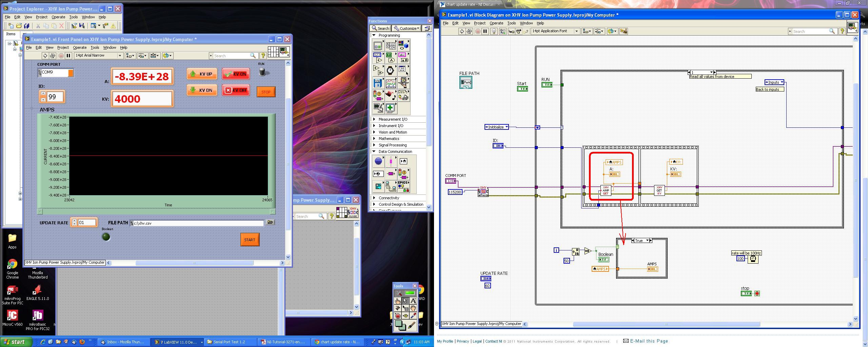Toggle KV OFF button
The height and width of the screenshot is (347, 868).
pyautogui.click(x=236, y=90)
